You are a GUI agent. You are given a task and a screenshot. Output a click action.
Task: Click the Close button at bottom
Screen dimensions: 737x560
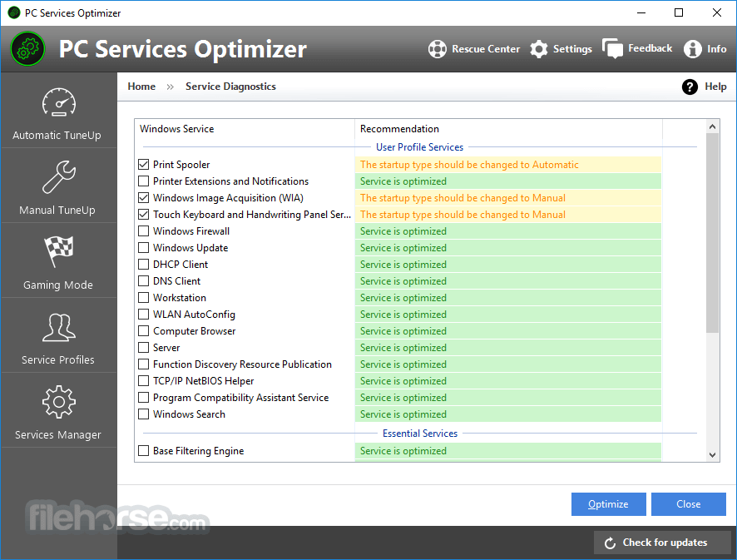pos(688,504)
